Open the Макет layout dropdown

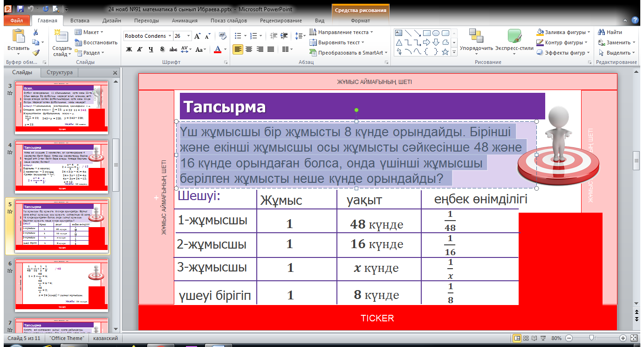click(x=89, y=32)
